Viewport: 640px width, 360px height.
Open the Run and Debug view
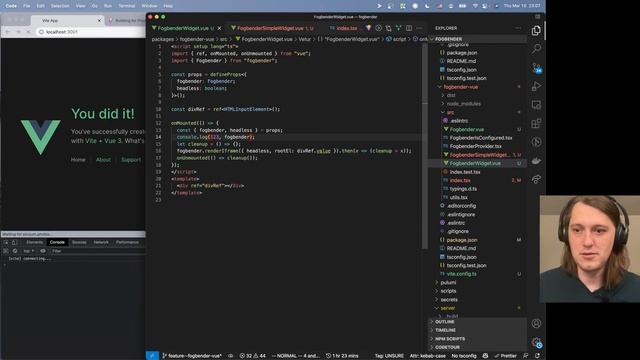pyautogui.click(x=536, y=86)
